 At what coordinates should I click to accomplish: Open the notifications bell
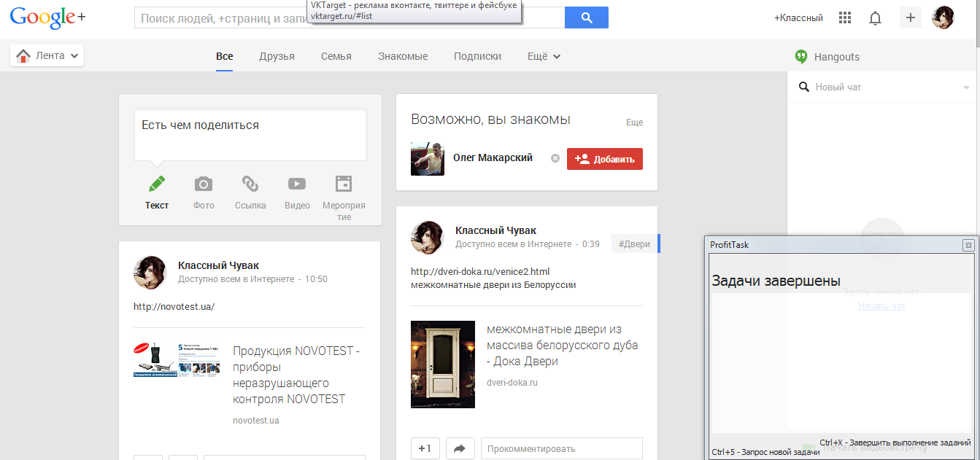(876, 18)
